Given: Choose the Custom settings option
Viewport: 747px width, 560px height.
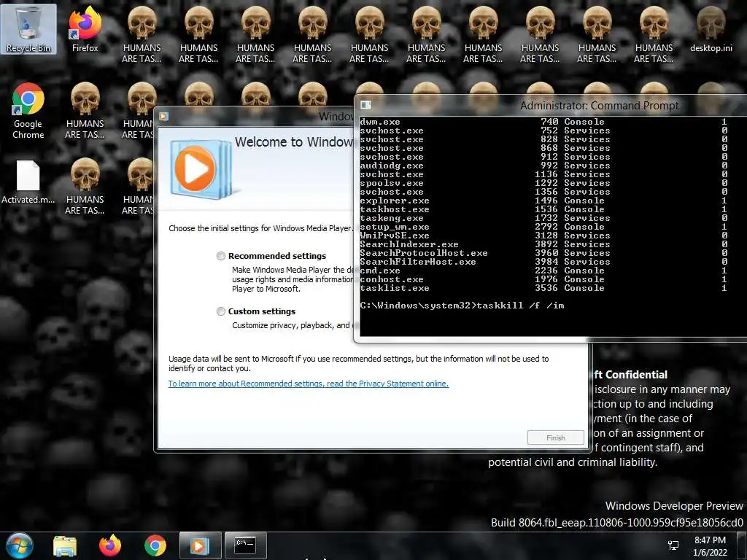Looking at the screenshot, I should pyautogui.click(x=220, y=311).
